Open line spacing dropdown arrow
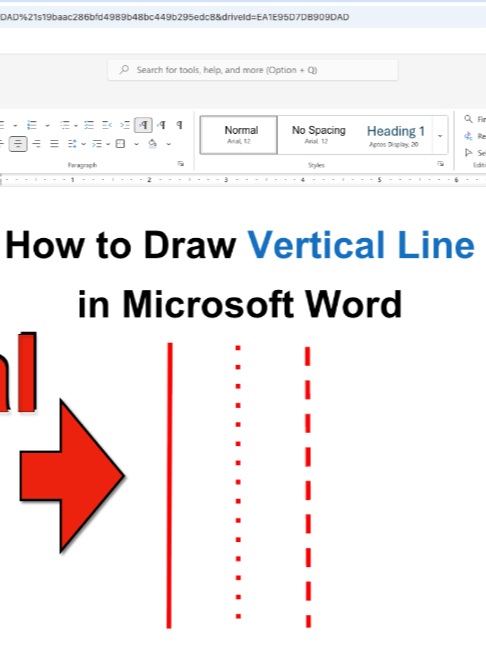 [83, 144]
